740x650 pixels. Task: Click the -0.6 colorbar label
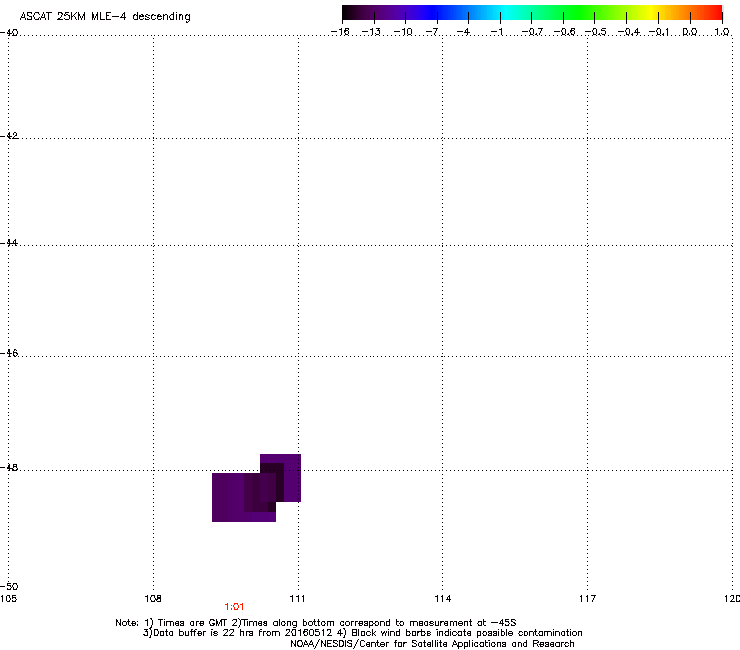click(564, 32)
